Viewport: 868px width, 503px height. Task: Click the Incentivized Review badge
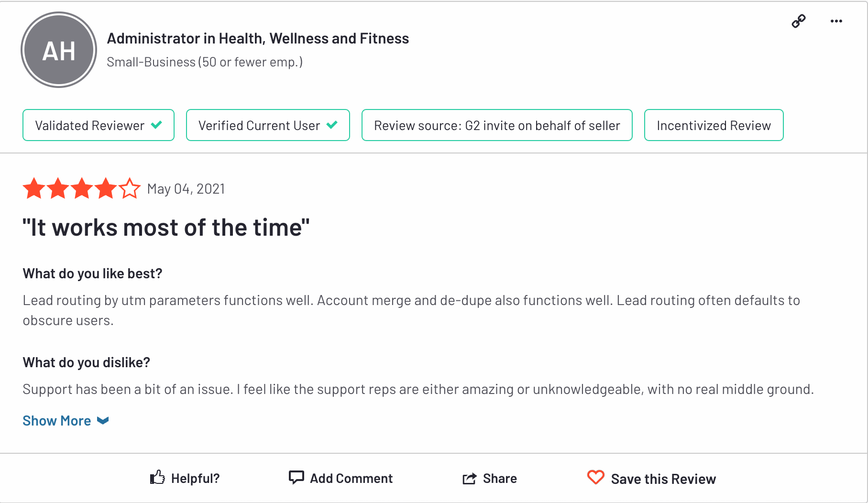[x=714, y=125]
